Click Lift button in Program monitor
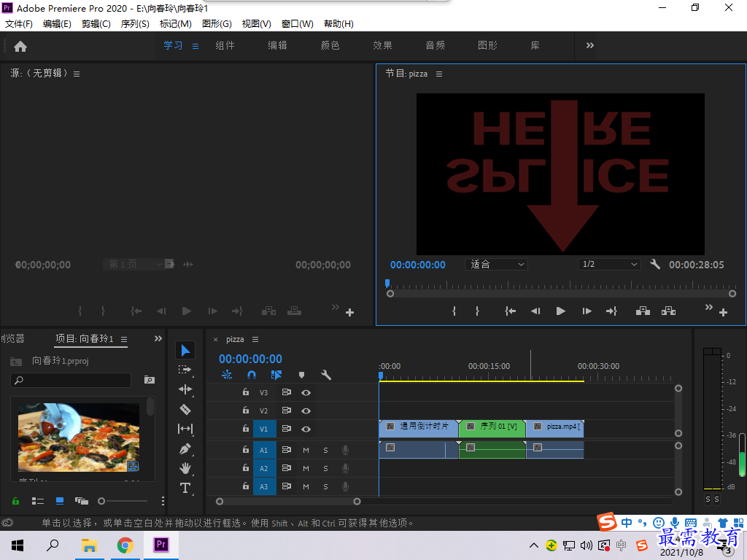747x560 pixels. tap(643, 311)
